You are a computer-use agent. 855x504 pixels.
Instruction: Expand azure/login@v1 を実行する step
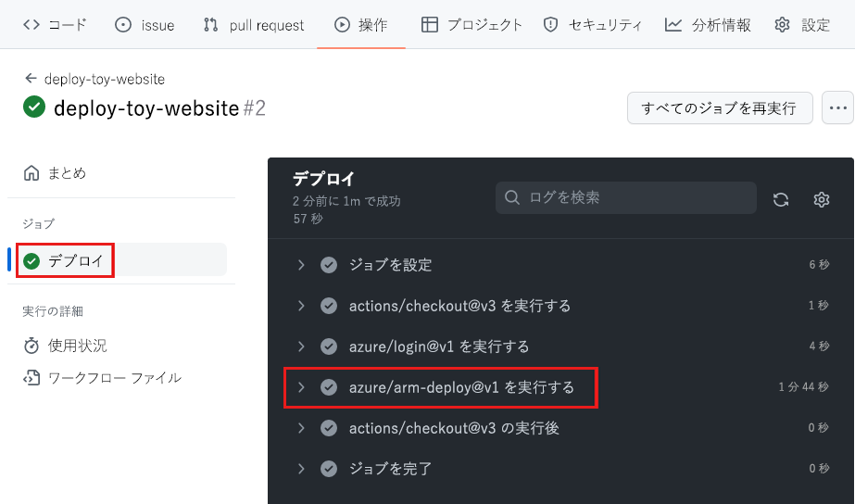tap(301, 346)
